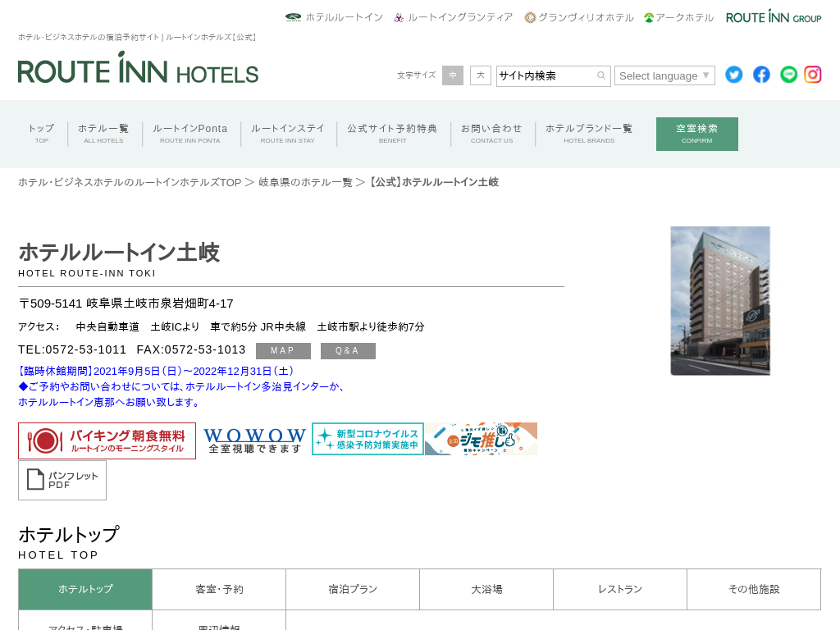Select the 客室・予約 tab

point(219,589)
